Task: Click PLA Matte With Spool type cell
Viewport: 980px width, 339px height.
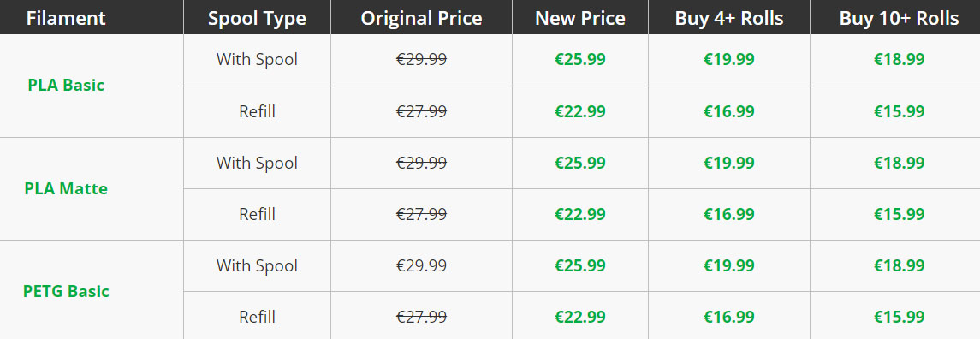Action: coord(257,163)
